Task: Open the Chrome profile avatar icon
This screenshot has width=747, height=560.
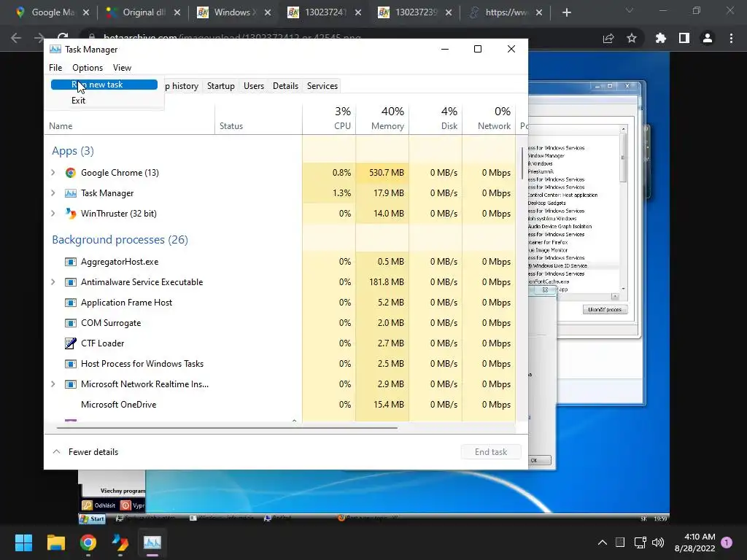Action: [x=708, y=38]
